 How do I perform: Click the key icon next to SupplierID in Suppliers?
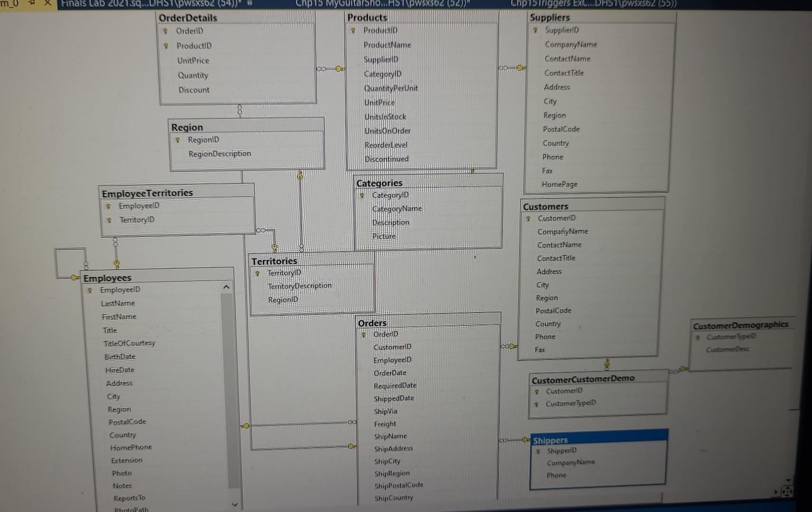point(535,30)
